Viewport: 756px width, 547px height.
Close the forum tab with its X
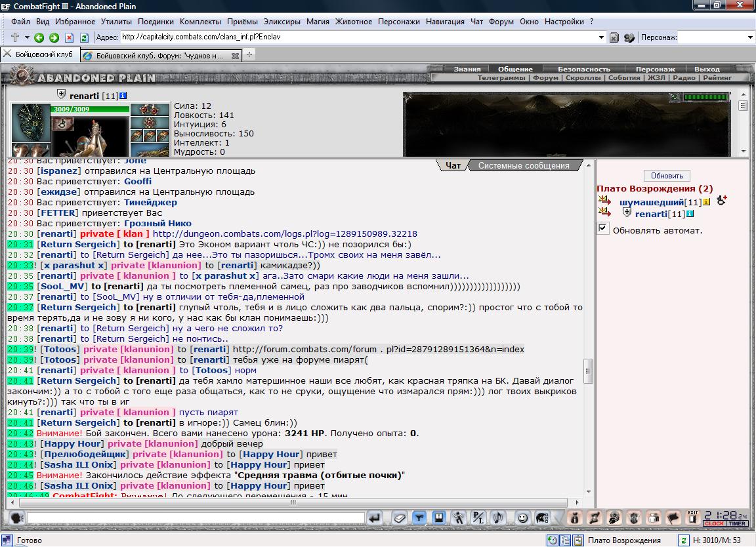(235, 56)
